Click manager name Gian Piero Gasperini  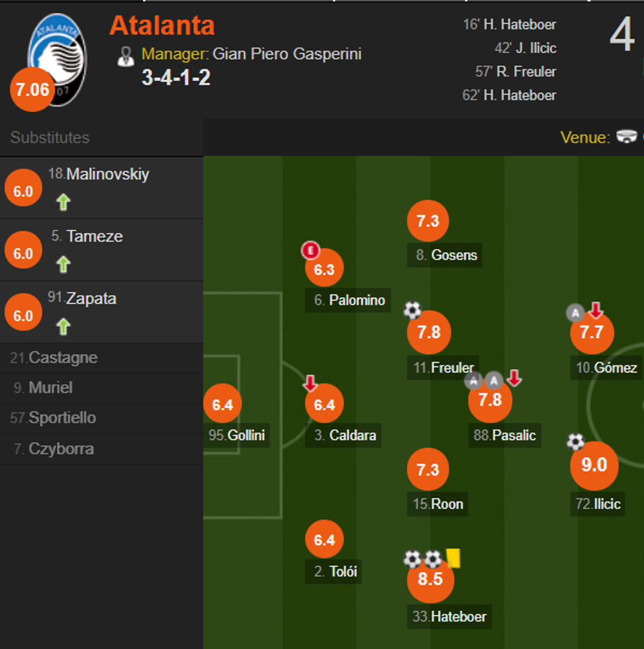(287, 54)
